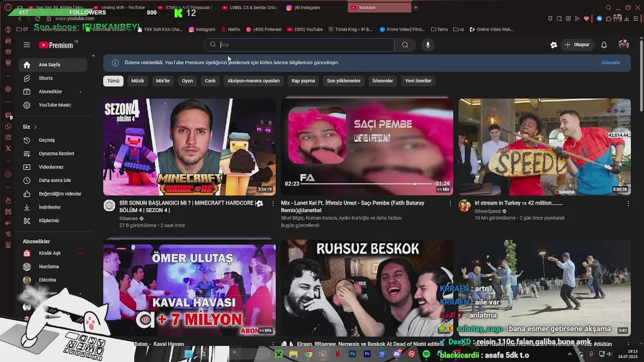
Task: Open Instagram in the browser sidebar
Action: click(8, 137)
